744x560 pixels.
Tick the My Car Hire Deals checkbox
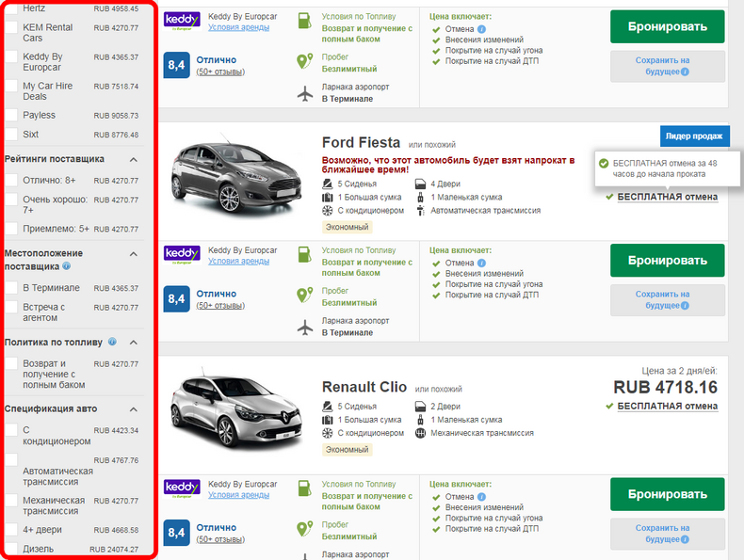11,86
